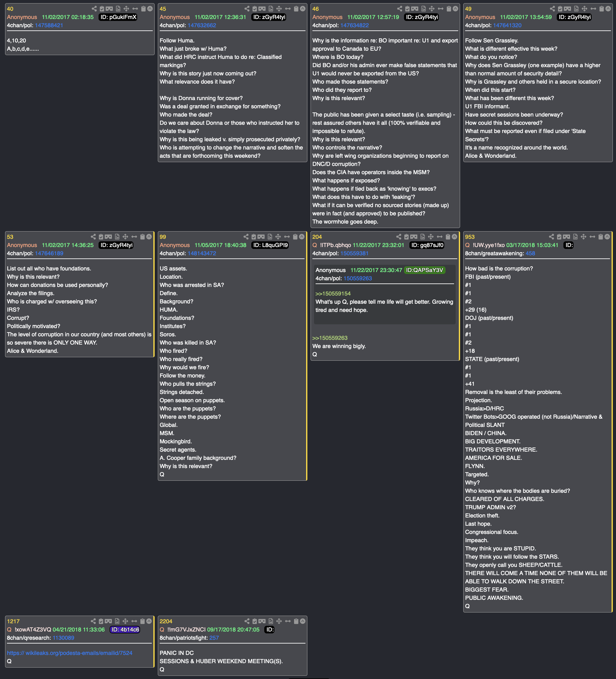Click the purple ID: 4b14c6 badge
This screenshot has width=616, height=679.
click(x=125, y=629)
